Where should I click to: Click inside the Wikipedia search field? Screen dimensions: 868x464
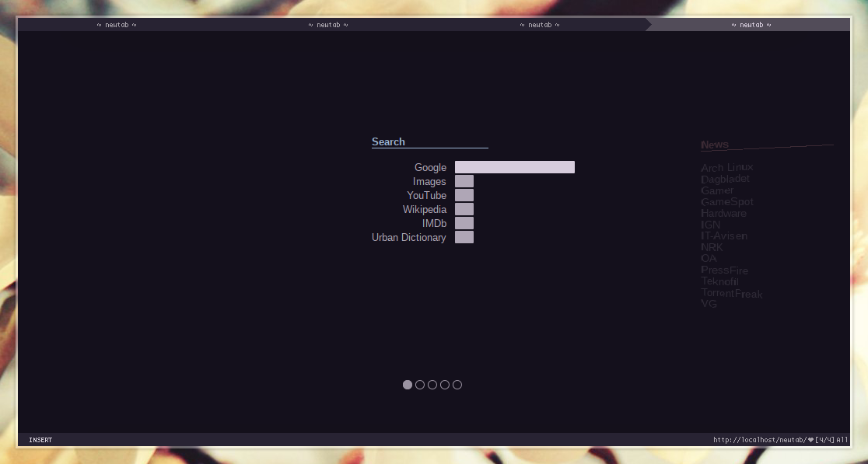tap(464, 209)
